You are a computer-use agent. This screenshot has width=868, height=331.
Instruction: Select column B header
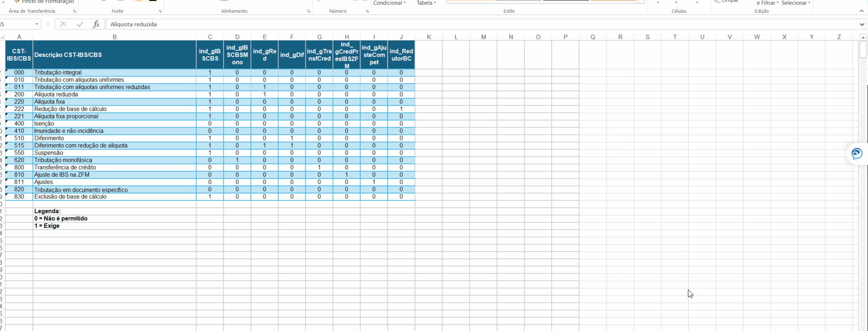point(114,37)
